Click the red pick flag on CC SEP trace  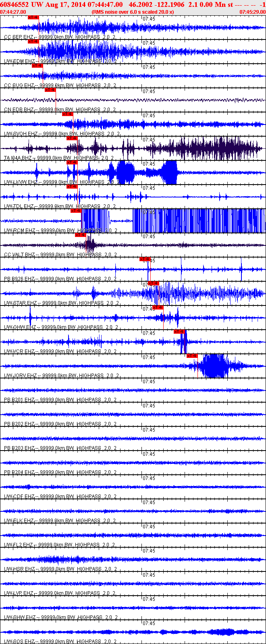[x=33, y=17]
